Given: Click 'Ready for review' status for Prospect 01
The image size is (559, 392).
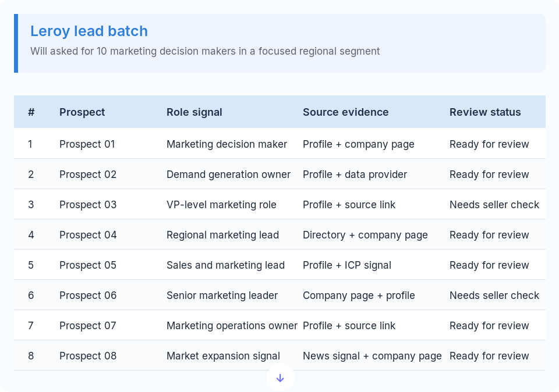Looking at the screenshot, I should (x=489, y=144).
